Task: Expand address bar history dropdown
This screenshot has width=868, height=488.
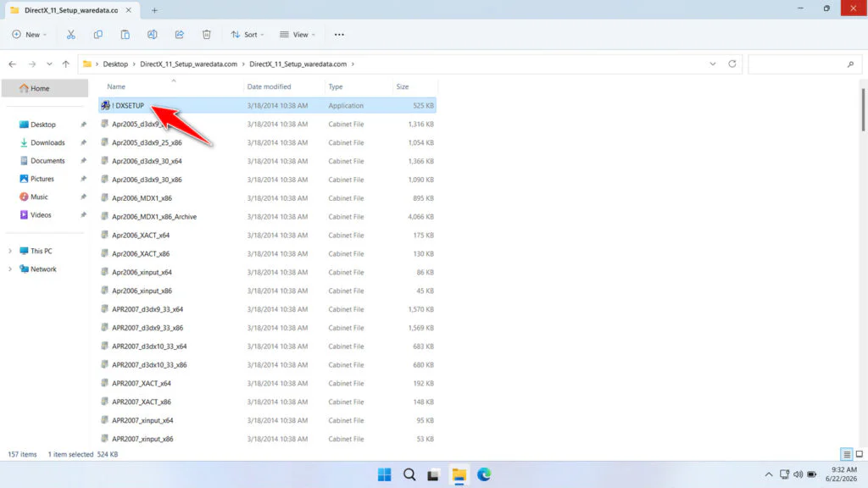Action: tap(712, 64)
